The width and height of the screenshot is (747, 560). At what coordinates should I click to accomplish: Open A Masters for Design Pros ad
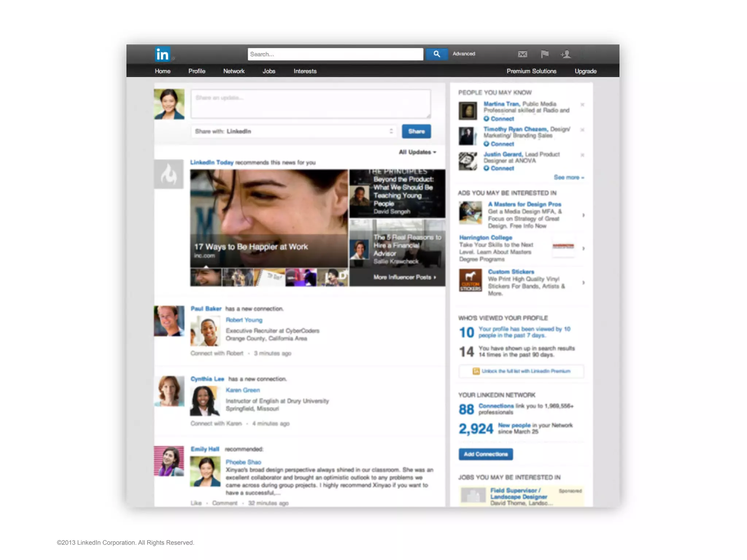pyautogui.click(x=525, y=204)
